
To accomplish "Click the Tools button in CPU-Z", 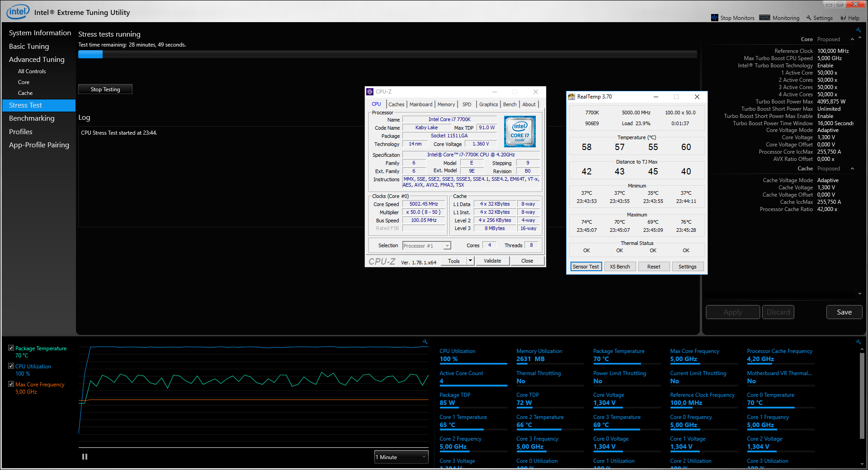I will [x=454, y=261].
